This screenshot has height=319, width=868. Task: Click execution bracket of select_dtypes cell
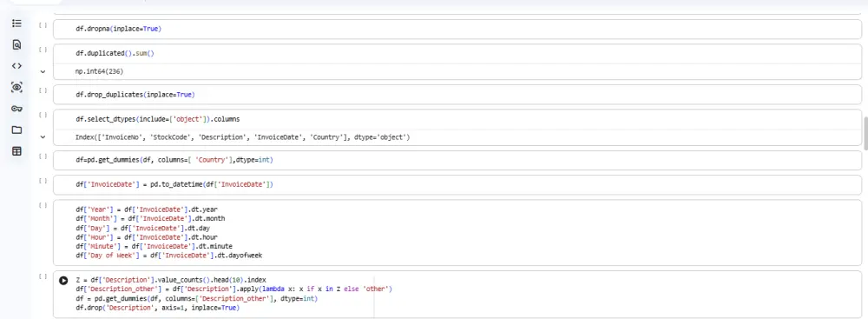point(43,115)
